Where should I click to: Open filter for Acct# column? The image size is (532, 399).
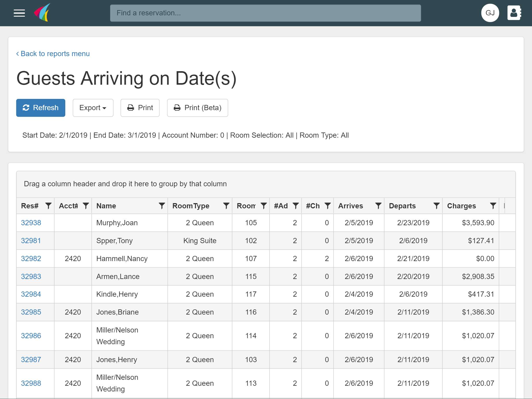click(x=86, y=206)
